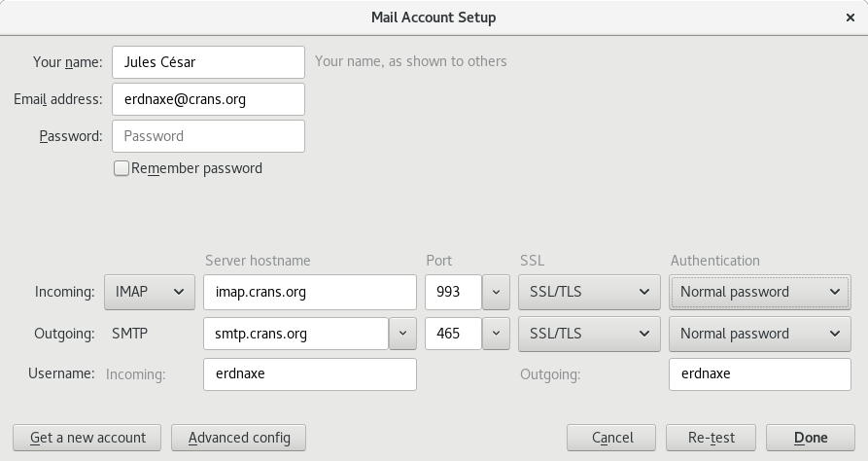Open the incoming SSL/TLS dropdown
This screenshot has width=868, height=461.
pos(587,292)
